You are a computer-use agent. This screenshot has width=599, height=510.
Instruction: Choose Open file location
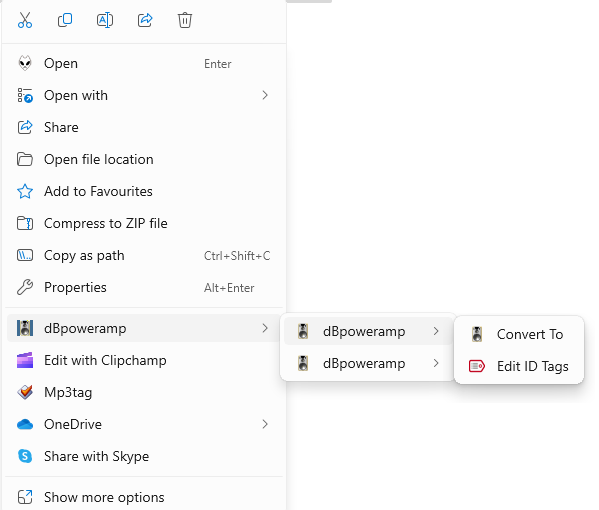[144, 159]
